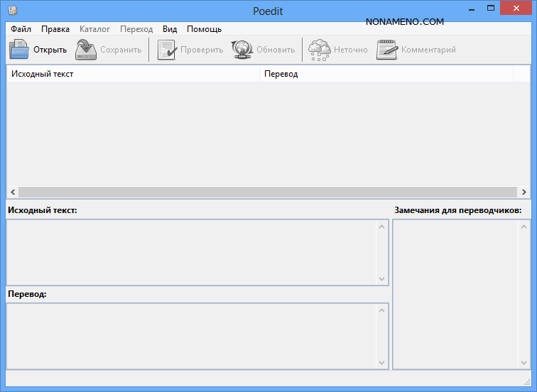The width and height of the screenshot is (537, 392).
Task: Click the Save disk icon
Action: point(86,50)
